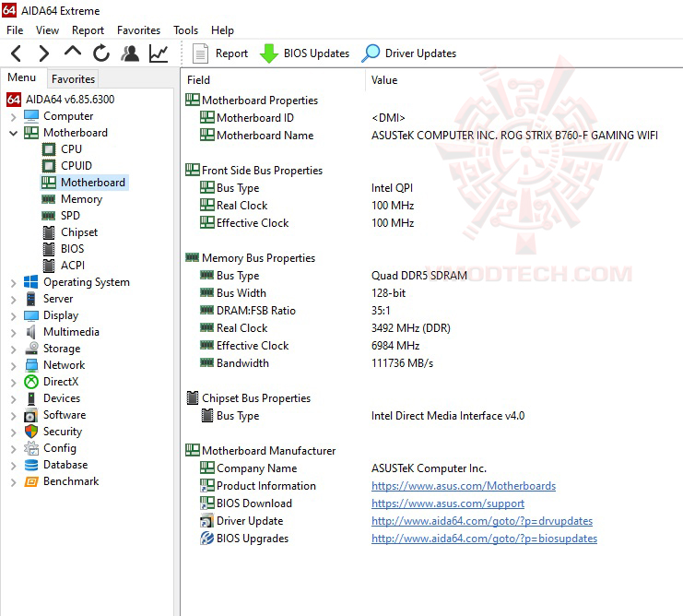Screen dimensions: 683x616
Task: Switch to the Favorites tab in sidebar
Action: (x=73, y=79)
